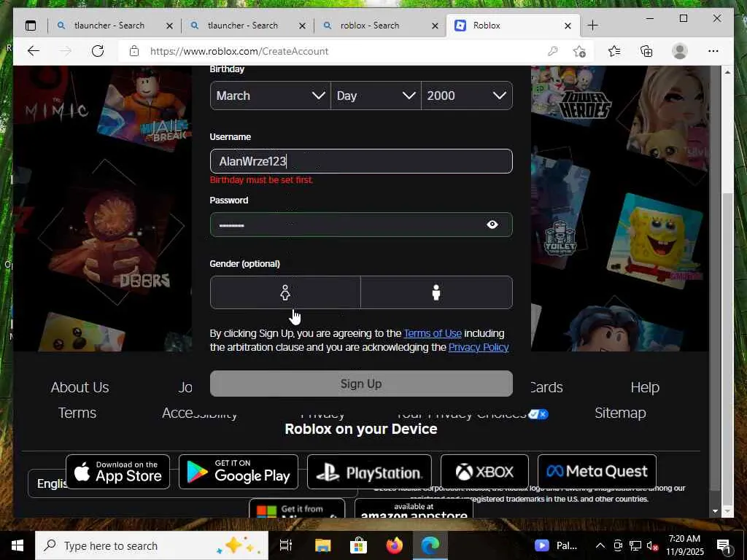
Task: Add this page to favorites
Action: click(x=579, y=51)
